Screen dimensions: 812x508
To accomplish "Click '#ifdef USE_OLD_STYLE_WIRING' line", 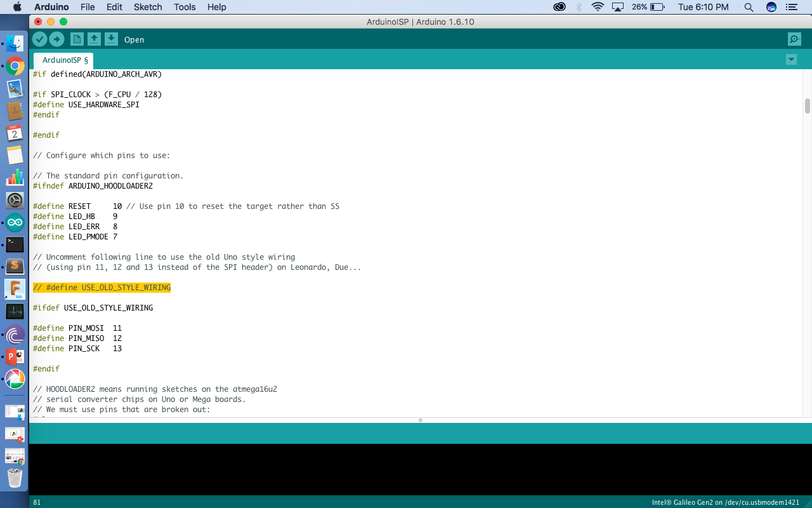I will (x=93, y=308).
